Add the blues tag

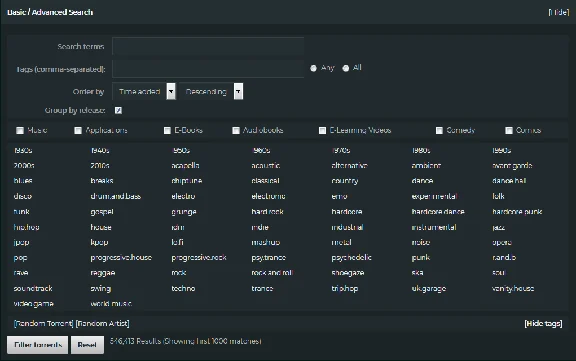coord(23,181)
